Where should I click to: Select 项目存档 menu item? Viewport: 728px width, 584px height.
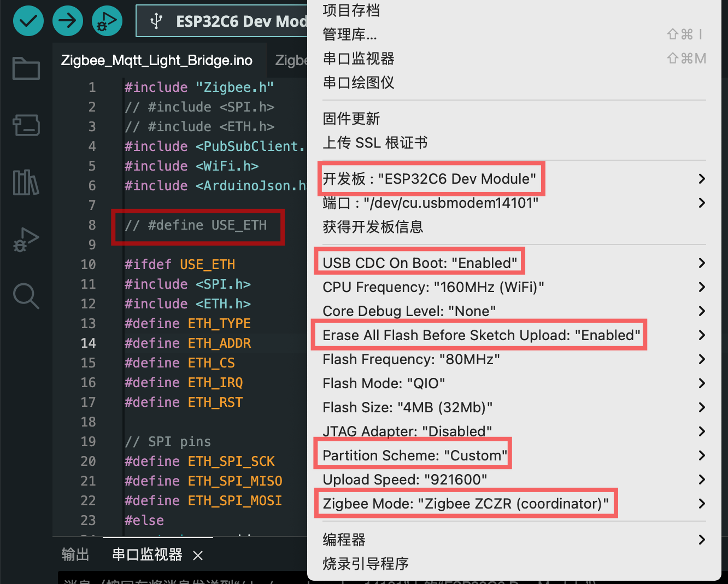[514, 10]
